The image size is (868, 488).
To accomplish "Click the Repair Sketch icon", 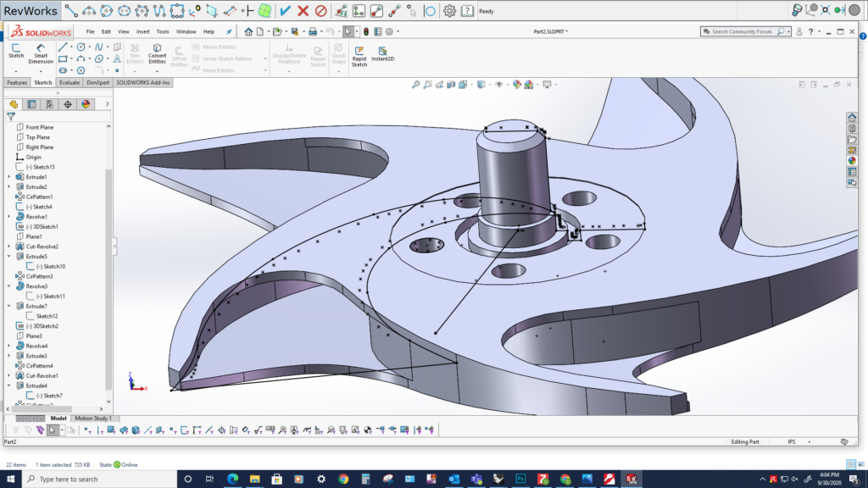I will (319, 53).
